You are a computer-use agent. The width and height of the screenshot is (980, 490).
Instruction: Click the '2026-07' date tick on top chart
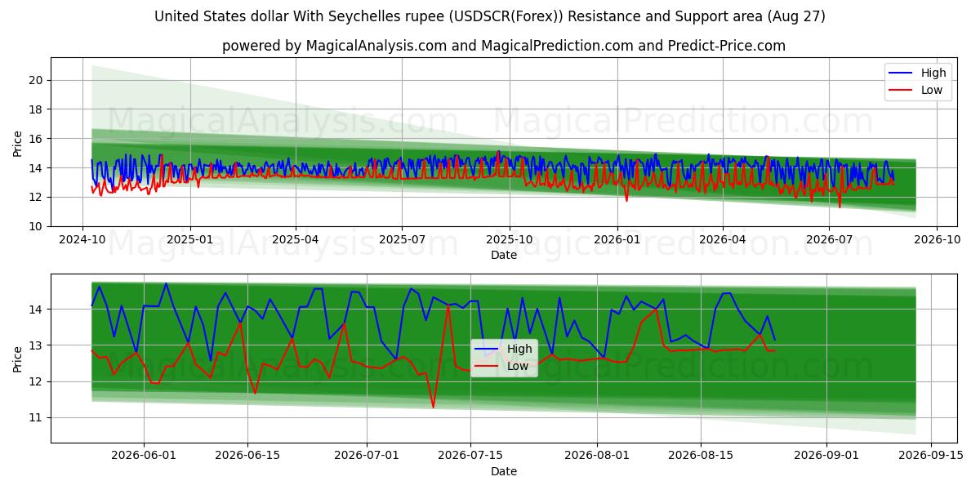[x=829, y=241]
